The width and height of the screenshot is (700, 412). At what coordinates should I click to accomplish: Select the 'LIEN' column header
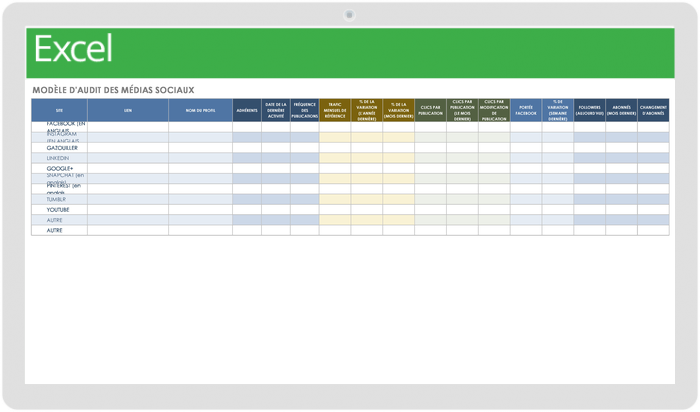[128, 110]
